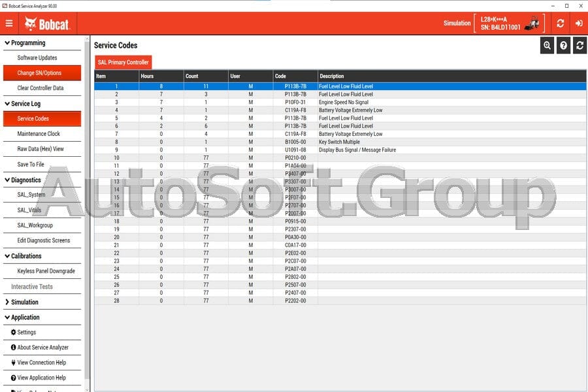Open View Connection Help text
Screen dimensions: 588x392
[x=42, y=363]
